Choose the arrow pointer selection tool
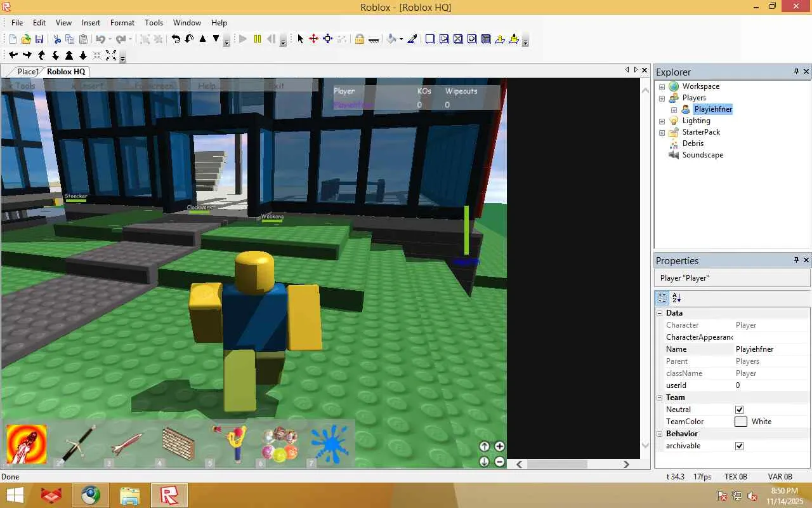The width and height of the screenshot is (812, 508). [x=301, y=39]
